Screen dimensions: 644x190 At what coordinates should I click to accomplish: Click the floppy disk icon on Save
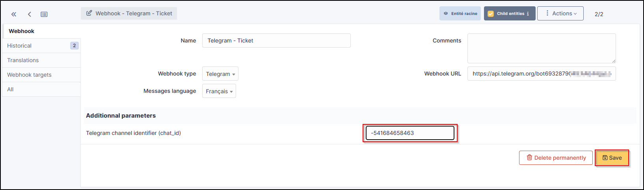[605, 158]
